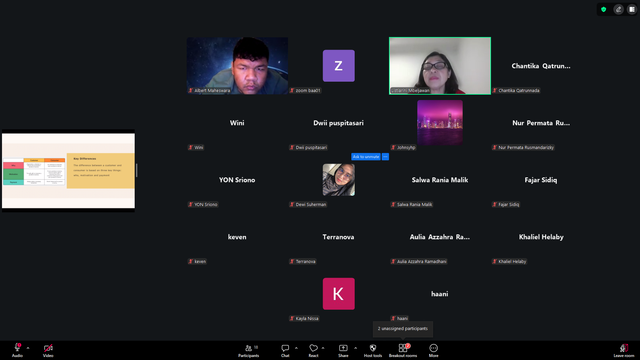Screen dimensions: 640x360
Task: Expand reaction options arrow beside React
Action: pyautogui.click(x=323, y=348)
